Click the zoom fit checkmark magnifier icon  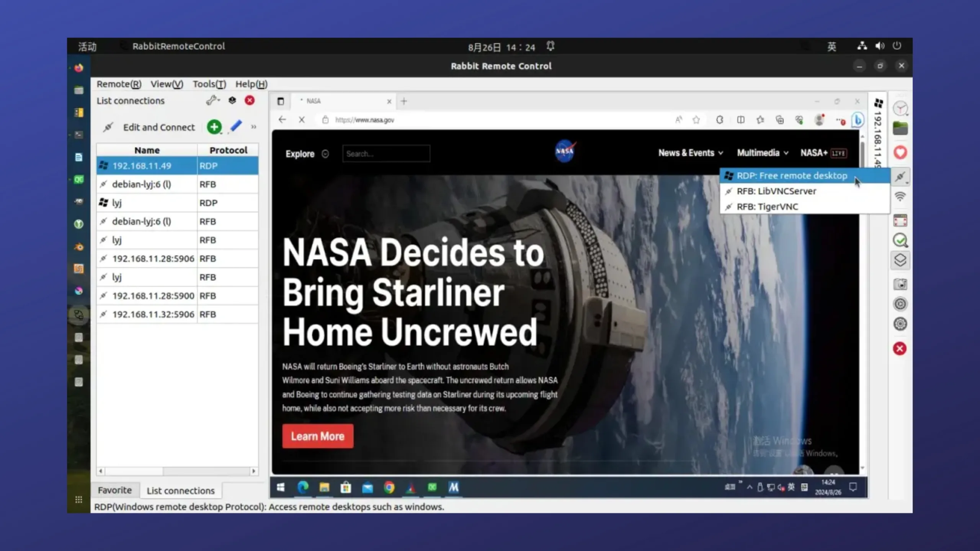click(900, 240)
